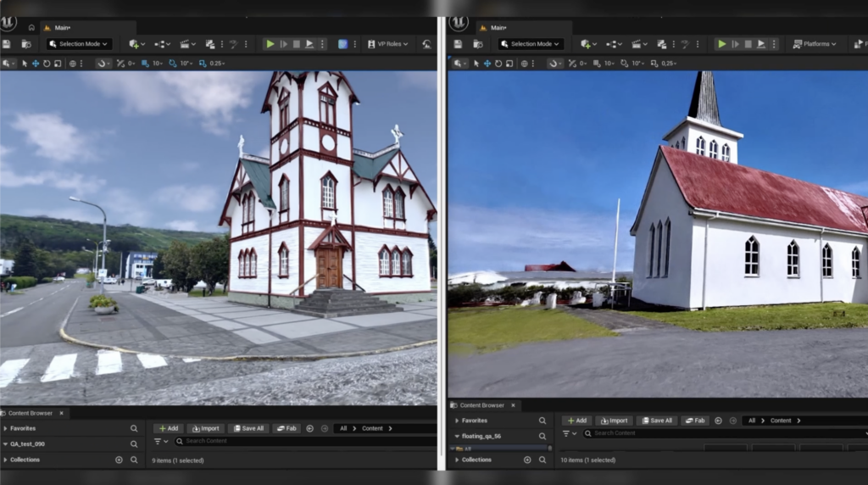Click the save icon in the left editor toolbar
Viewport: 868px width, 485px height.
(7, 44)
